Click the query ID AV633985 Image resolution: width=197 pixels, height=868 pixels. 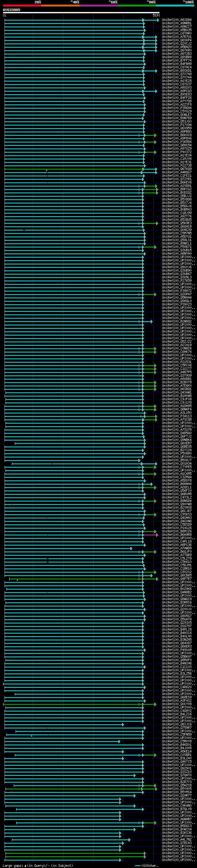coord(11,10)
